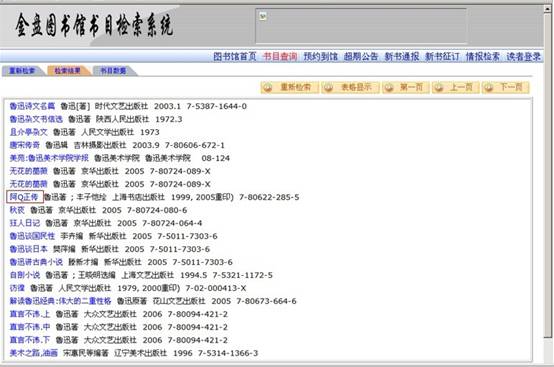Image resolution: width=554 pixels, height=367 pixels.
Task: Click the ISBN text 7-80622-285-5
Action: click(269, 197)
